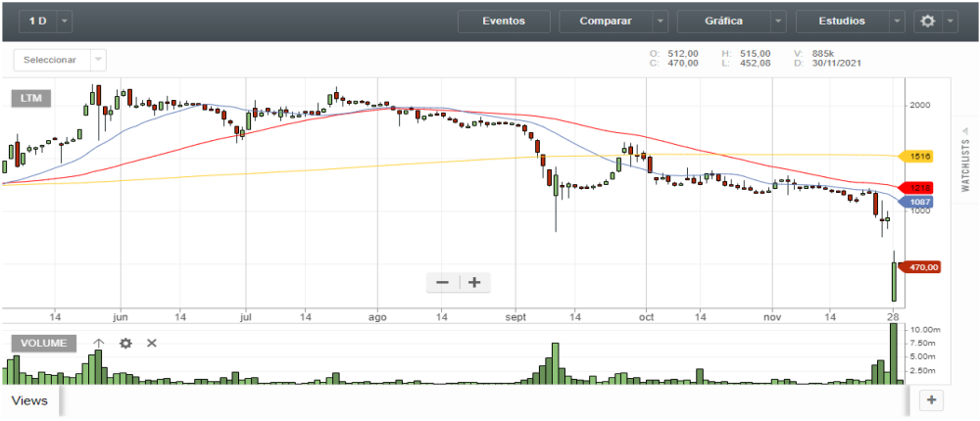Expand the Comparar dropdown arrow
The image size is (980, 421).
click(661, 22)
